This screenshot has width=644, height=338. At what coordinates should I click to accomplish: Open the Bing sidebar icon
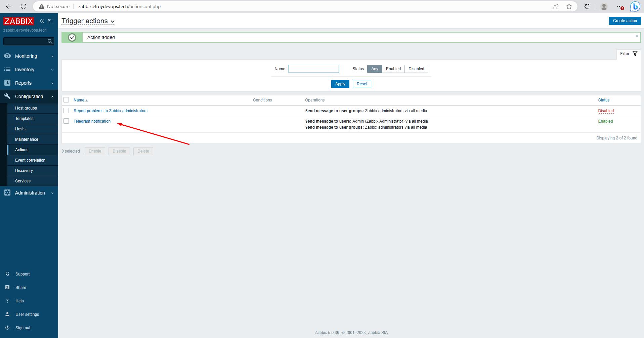[635, 6]
